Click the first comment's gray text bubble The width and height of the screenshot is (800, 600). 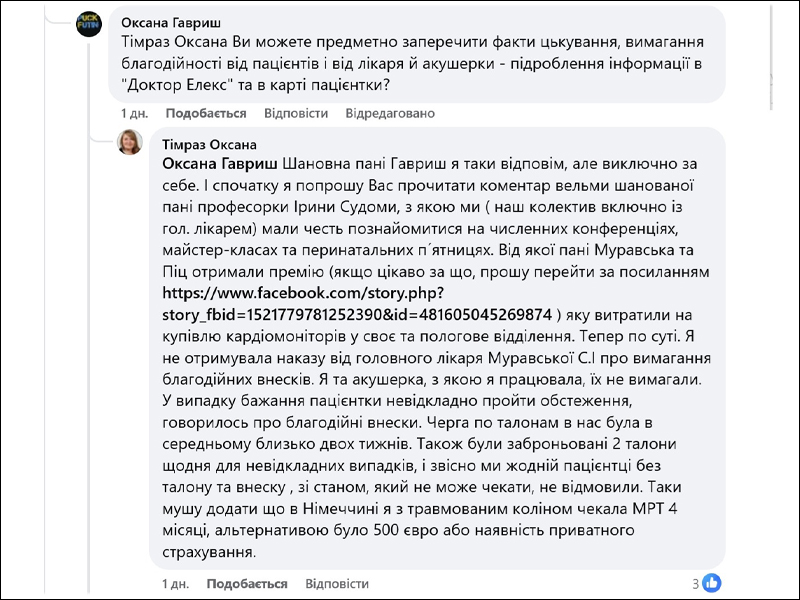[x=417, y=54]
